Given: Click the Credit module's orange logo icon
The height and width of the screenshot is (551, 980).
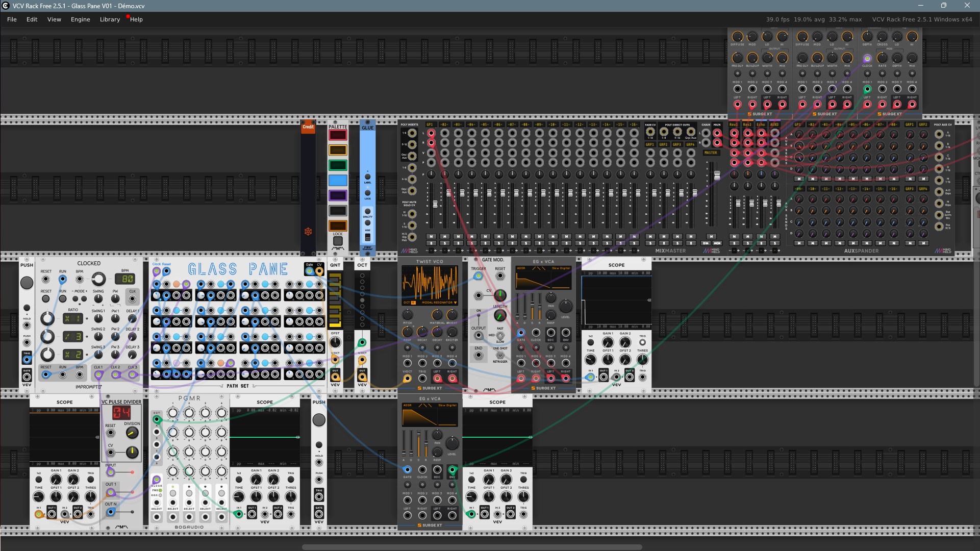Looking at the screenshot, I should tap(308, 232).
